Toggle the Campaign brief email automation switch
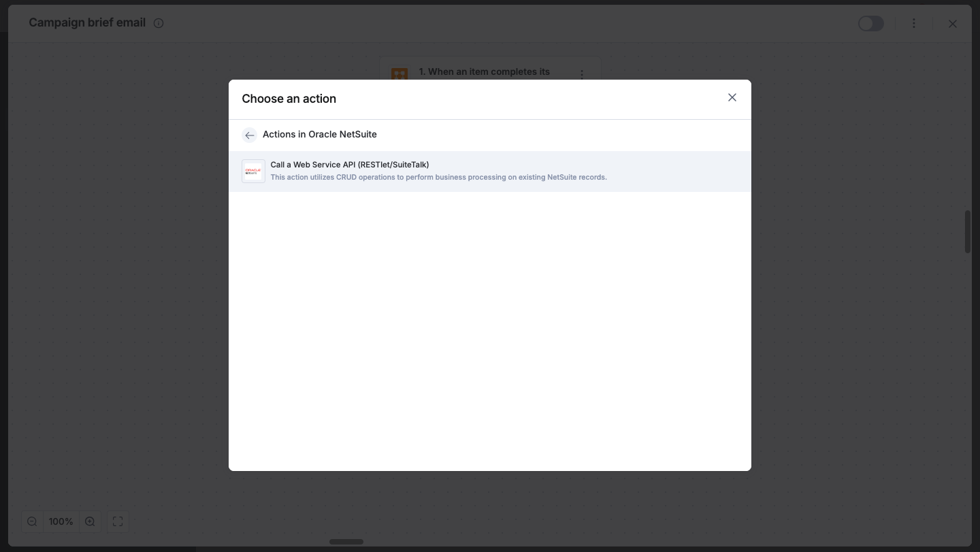980x552 pixels. (870, 23)
